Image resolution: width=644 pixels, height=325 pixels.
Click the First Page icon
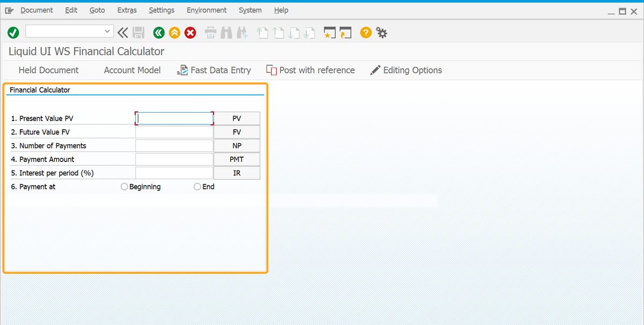(262, 33)
